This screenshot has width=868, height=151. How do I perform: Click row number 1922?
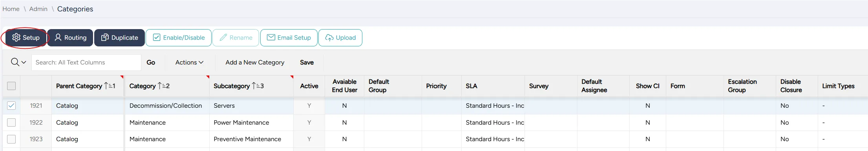36,122
